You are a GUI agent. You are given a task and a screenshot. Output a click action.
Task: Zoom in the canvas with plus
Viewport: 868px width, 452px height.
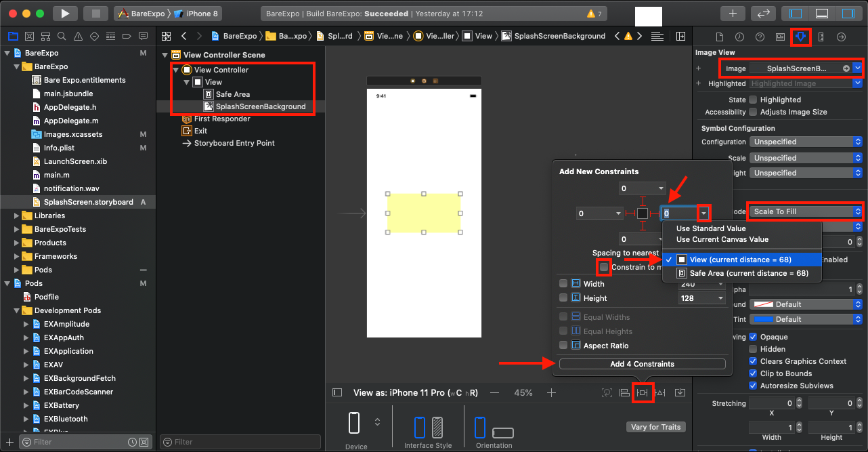point(552,392)
